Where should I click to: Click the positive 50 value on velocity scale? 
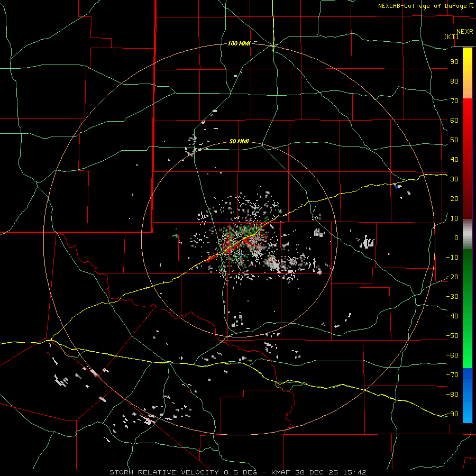(454, 140)
